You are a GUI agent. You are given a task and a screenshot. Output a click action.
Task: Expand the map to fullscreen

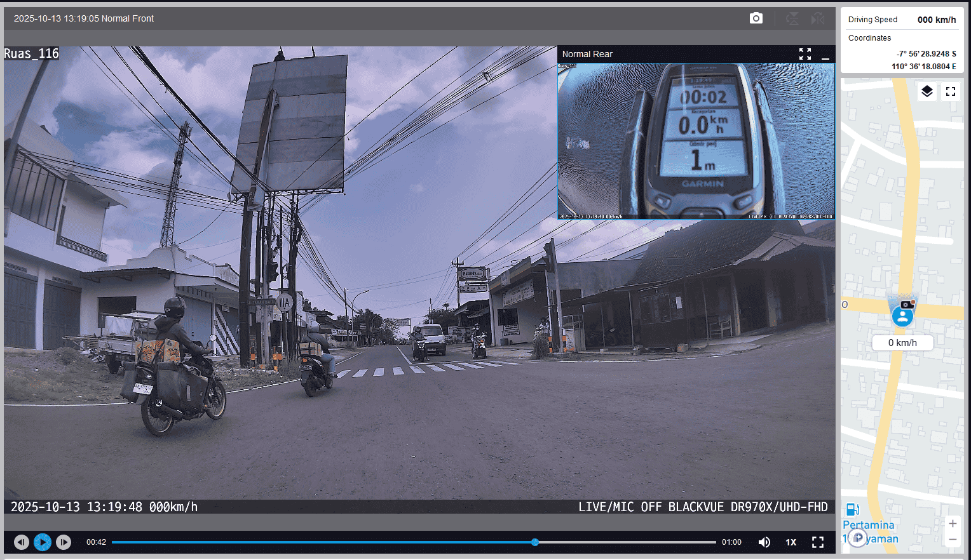951,91
